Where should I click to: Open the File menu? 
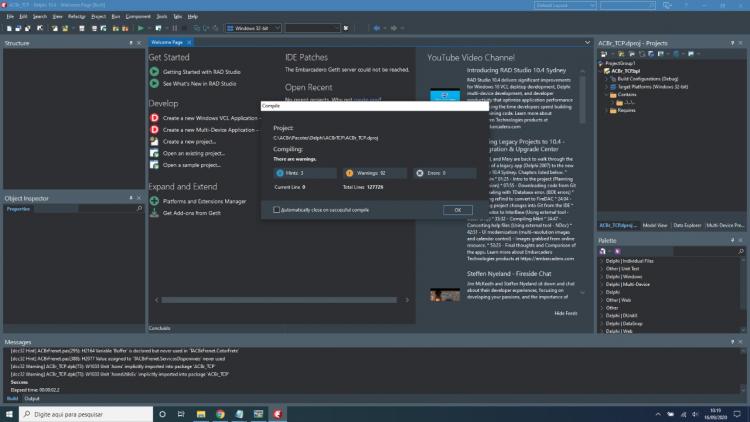[x=10, y=17]
